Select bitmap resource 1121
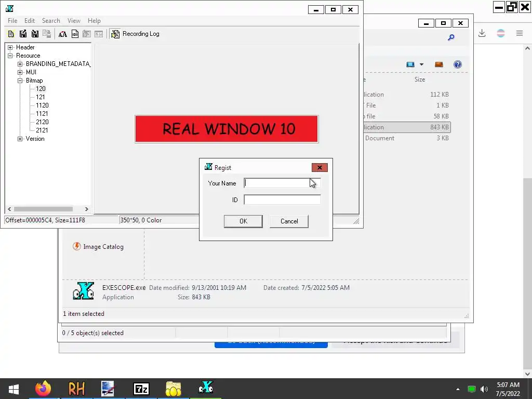This screenshot has height=399, width=532. click(42, 114)
